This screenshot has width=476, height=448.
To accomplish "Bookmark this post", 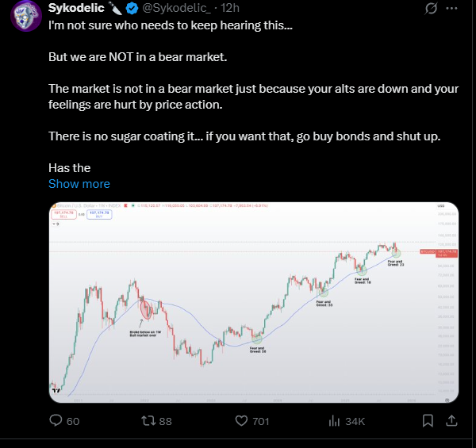I will (x=428, y=421).
